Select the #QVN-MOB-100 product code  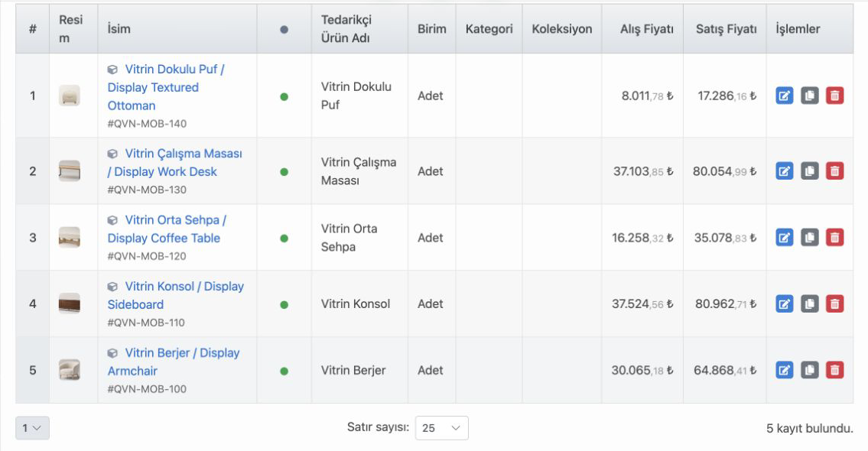tap(147, 388)
